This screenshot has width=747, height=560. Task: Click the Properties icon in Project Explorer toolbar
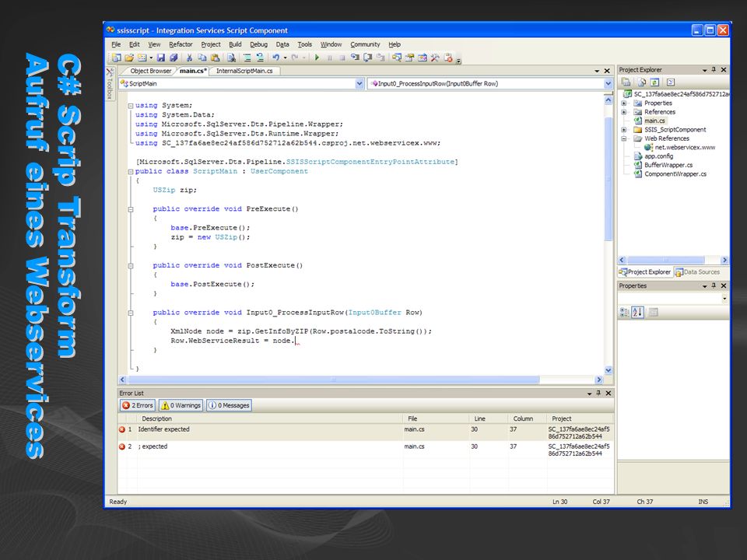click(x=626, y=82)
